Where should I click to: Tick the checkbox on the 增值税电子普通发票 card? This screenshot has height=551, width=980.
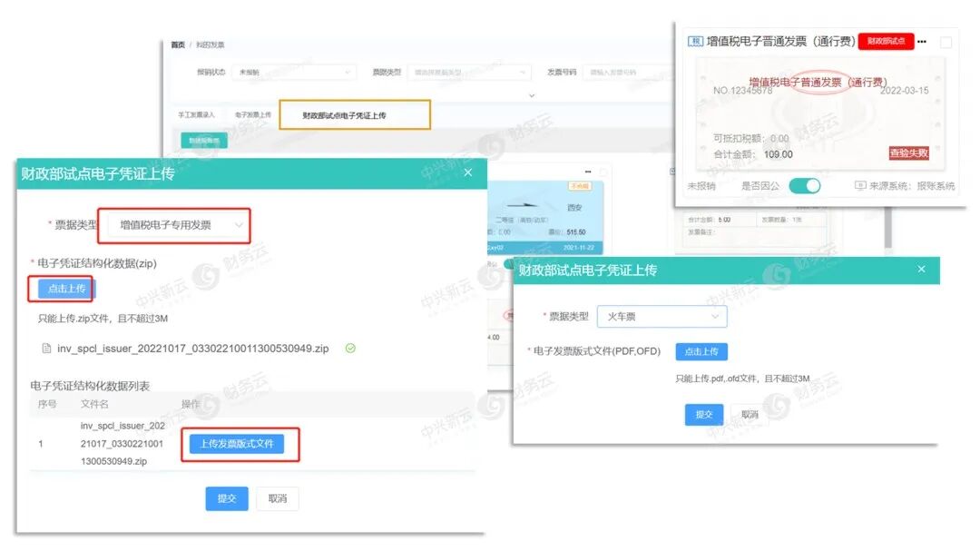point(946,42)
